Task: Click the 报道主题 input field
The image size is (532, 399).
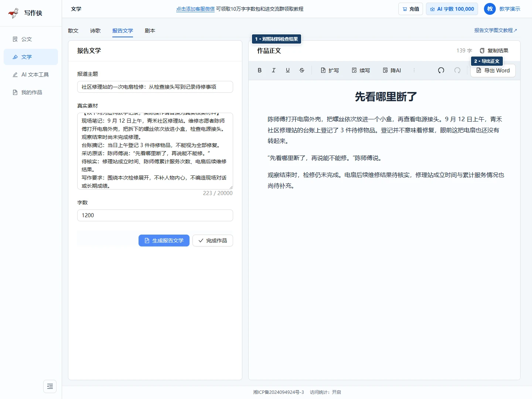Action: [x=155, y=87]
